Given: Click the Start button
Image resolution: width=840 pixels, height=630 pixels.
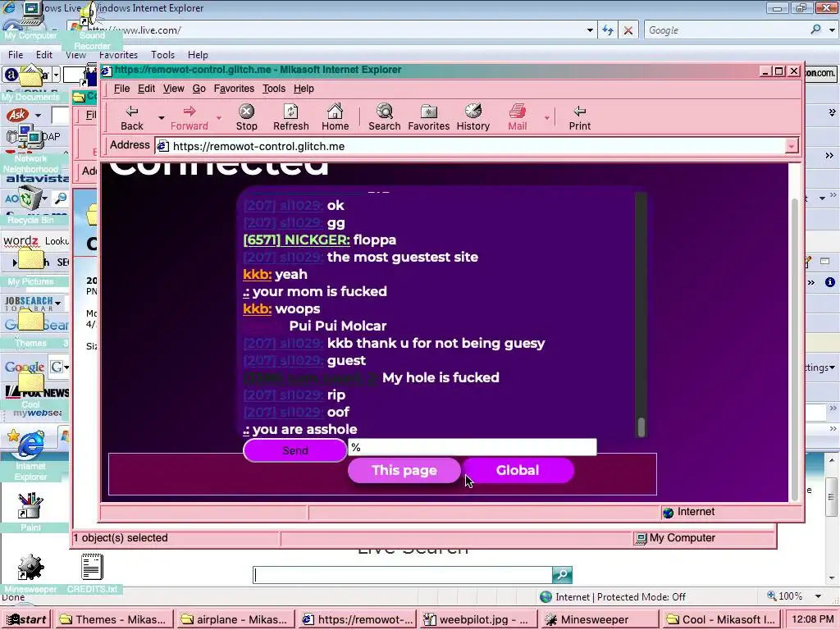Looking at the screenshot, I should [26, 619].
